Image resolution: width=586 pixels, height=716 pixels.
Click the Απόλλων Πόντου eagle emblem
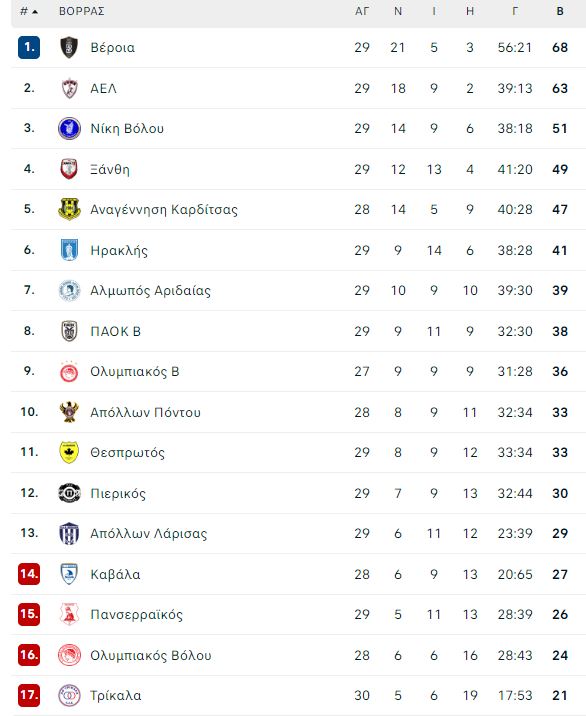[69, 412]
